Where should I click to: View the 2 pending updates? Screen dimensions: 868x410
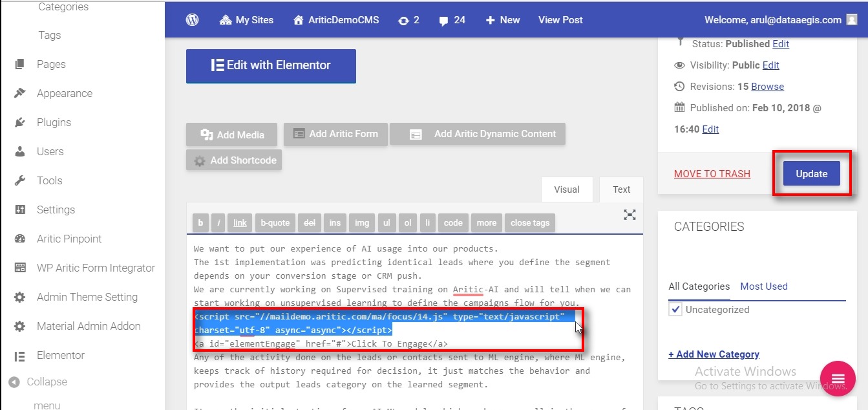[408, 20]
